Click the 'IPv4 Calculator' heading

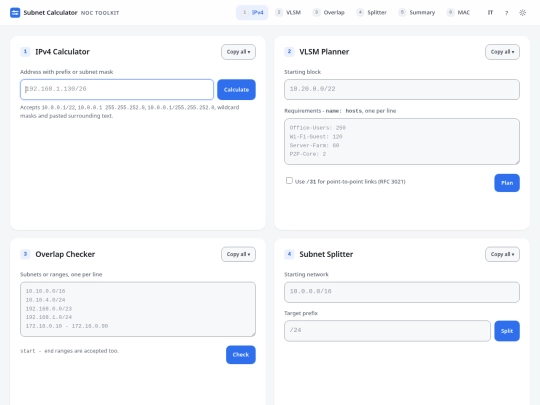click(x=62, y=52)
